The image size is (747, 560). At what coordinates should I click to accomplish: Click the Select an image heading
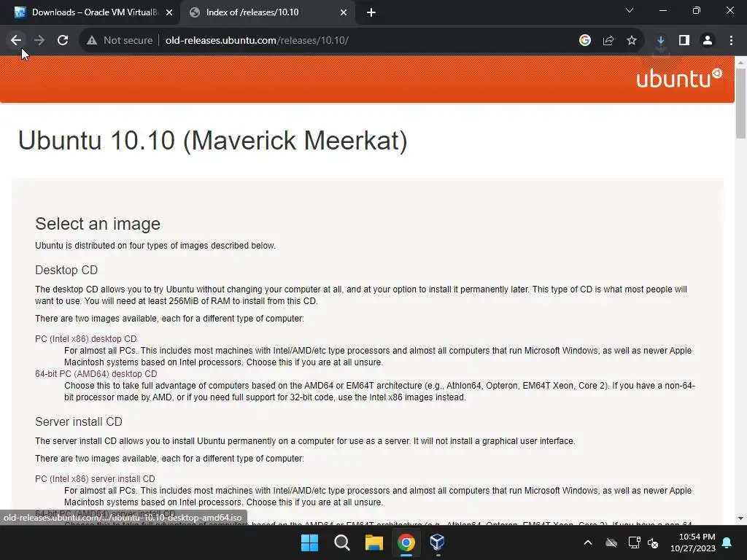[98, 224]
